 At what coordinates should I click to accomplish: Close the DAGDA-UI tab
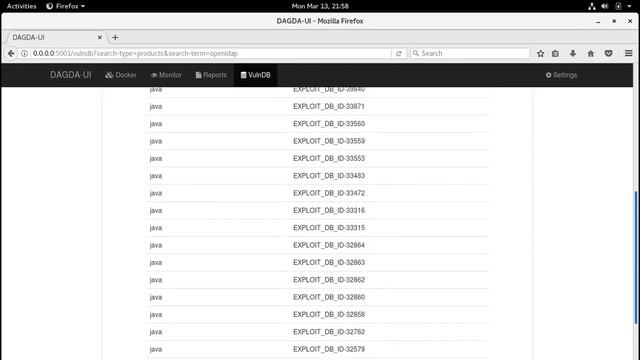(100, 38)
